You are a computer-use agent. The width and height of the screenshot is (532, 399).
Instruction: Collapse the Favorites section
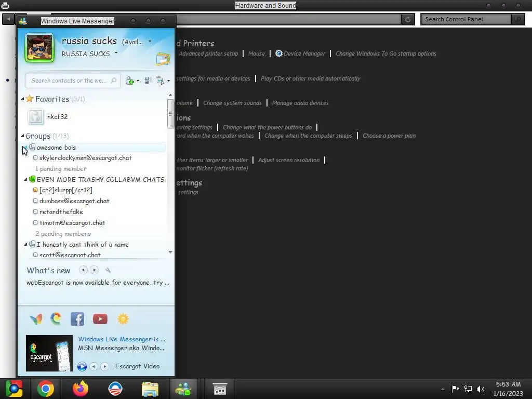[22, 99]
